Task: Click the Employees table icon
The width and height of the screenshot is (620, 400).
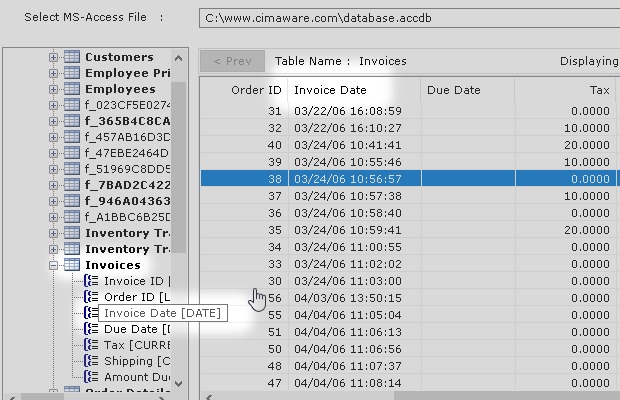Action: pos(72,89)
